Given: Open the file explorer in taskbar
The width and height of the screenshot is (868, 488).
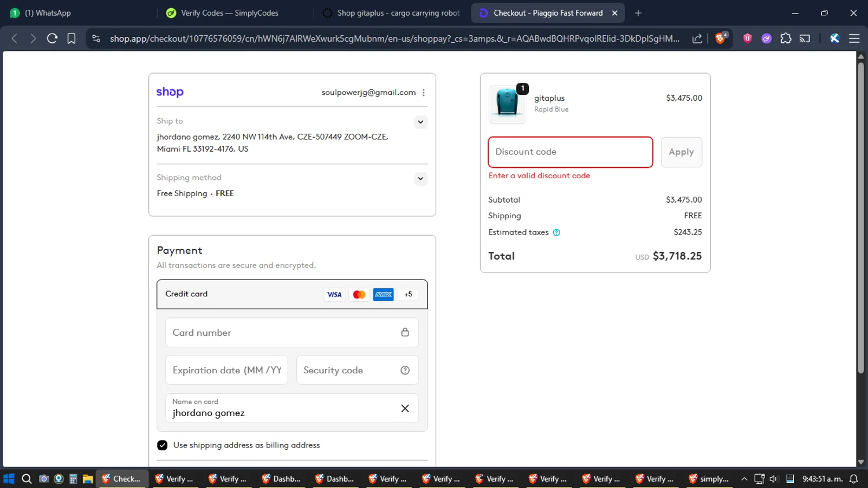Looking at the screenshot, I should click(88, 479).
